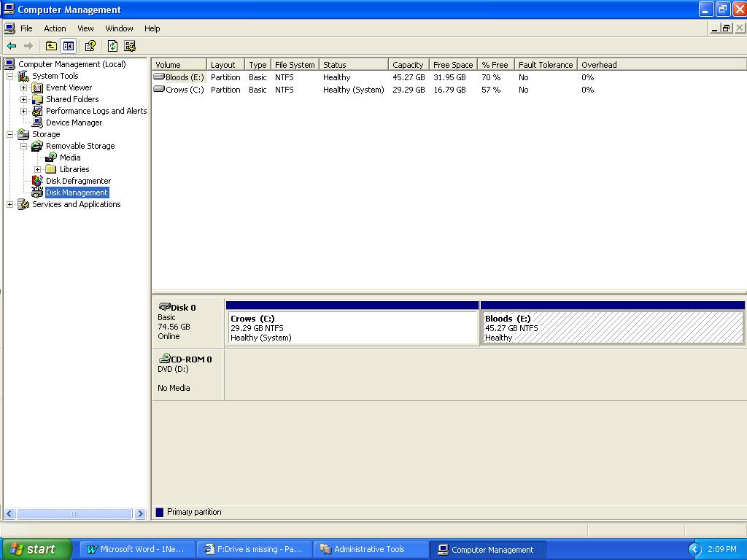747x560 pixels.
Task: Select the Bloods (E:) partition block
Action: pos(612,327)
